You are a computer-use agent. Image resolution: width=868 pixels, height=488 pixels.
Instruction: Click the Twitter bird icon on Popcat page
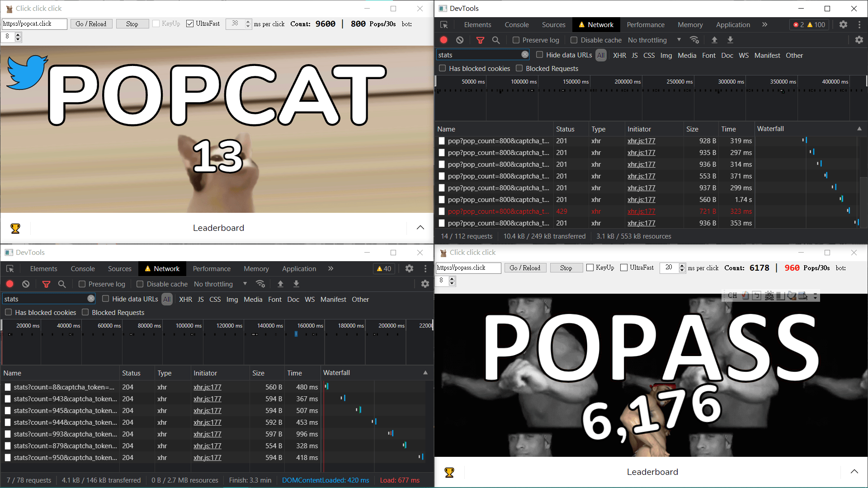coord(27,72)
